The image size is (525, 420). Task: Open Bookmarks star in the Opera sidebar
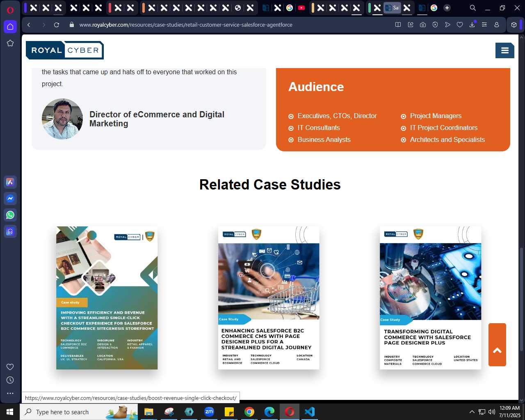click(10, 43)
